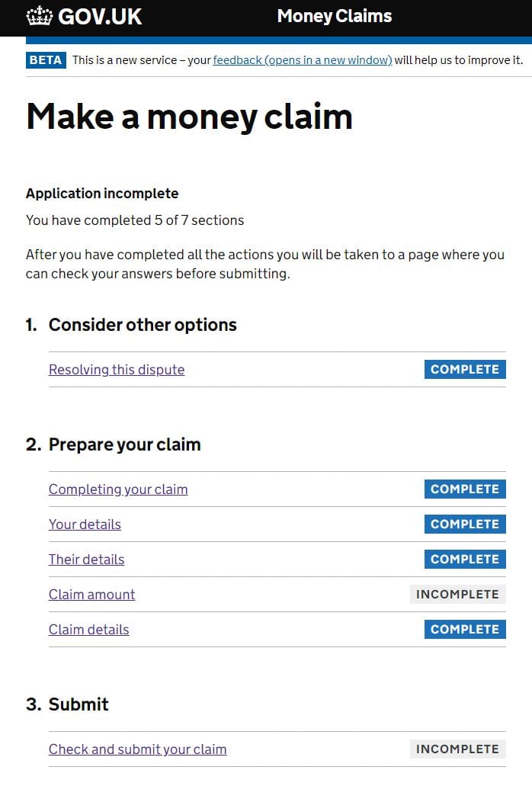Go to the Their details section
This screenshot has height=786, width=532.
86,560
